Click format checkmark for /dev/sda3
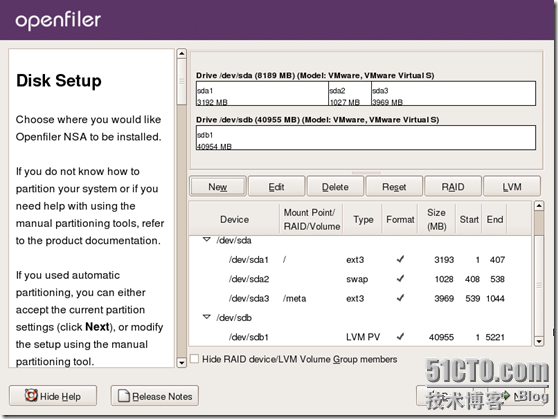558x419 pixels. pos(400,298)
